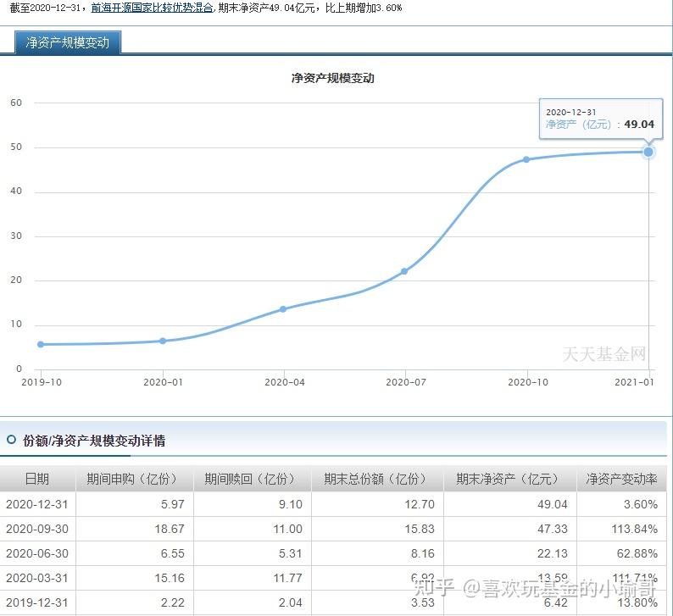
Task: Click the 2020-04 data point on chart
Action: (283, 309)
